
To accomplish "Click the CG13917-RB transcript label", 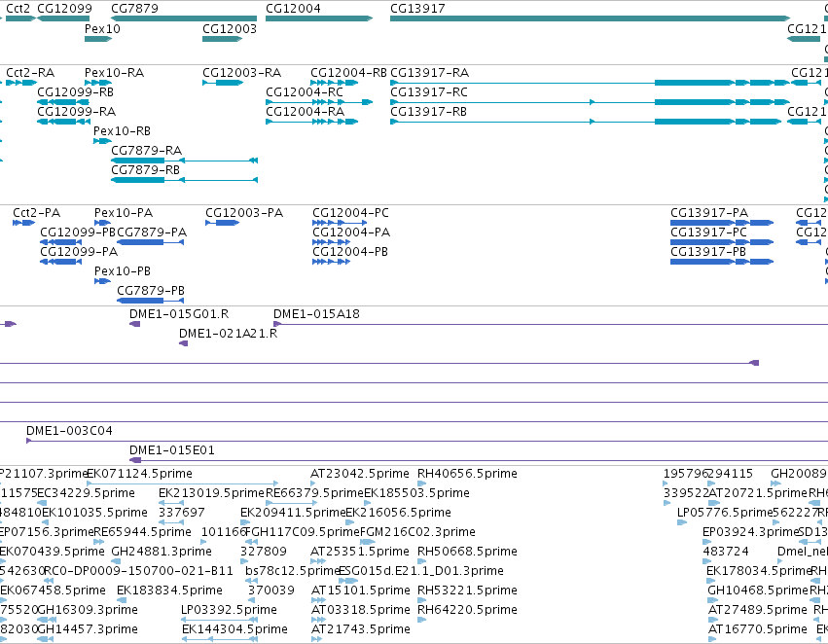I will coord(428,111).
